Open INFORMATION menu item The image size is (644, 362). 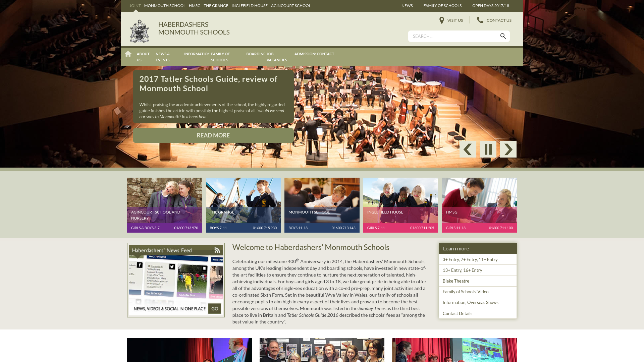196,54
